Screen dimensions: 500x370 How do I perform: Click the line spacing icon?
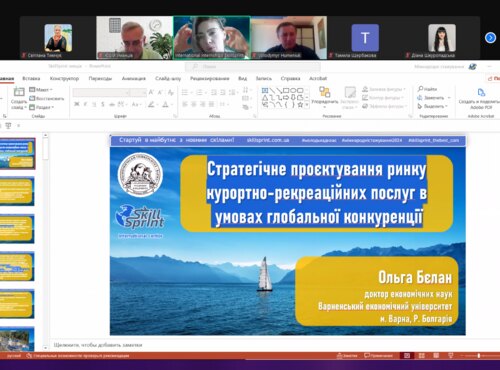(x=233, y=92)
